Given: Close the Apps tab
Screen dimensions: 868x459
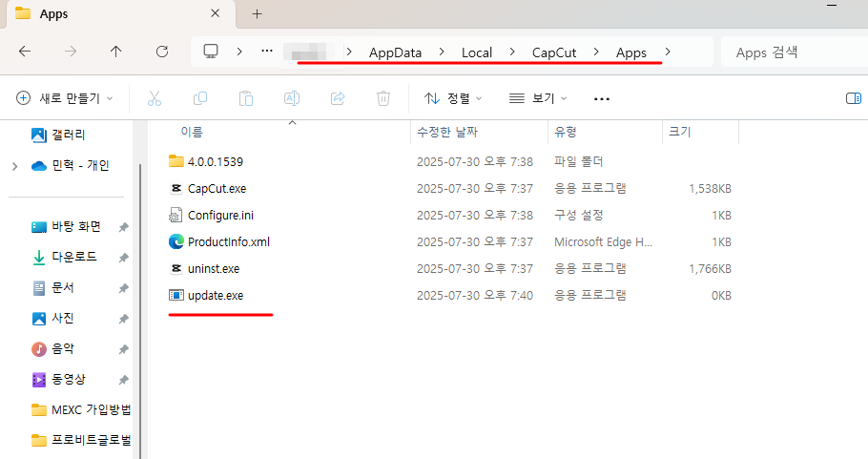Looking at the screenshot, I should pyautogui.click(x=216, y=13).
